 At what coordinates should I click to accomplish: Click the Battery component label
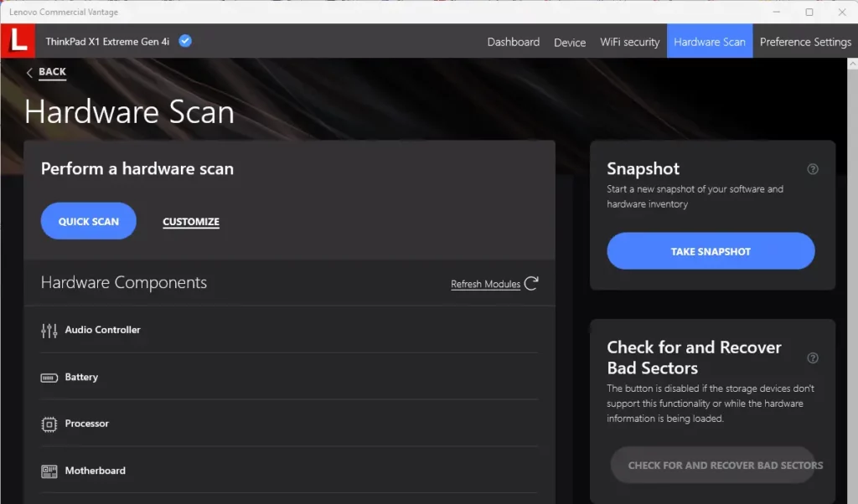coord(81,377)
